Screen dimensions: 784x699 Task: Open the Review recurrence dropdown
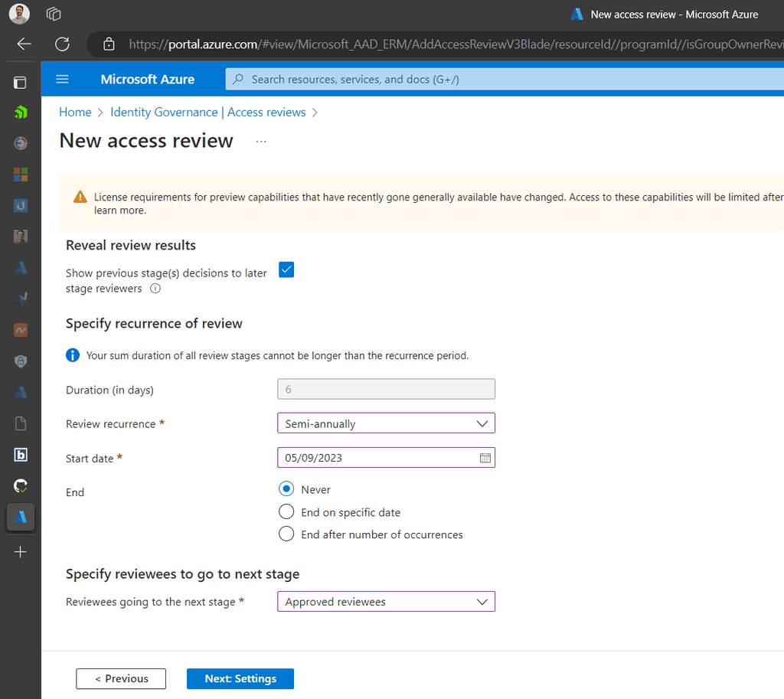tap(386, 423)
